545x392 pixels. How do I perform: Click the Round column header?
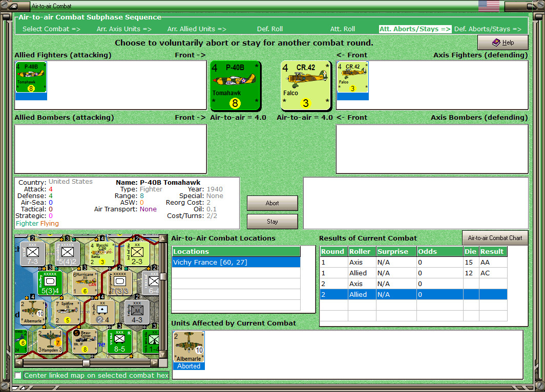[333, 251]
